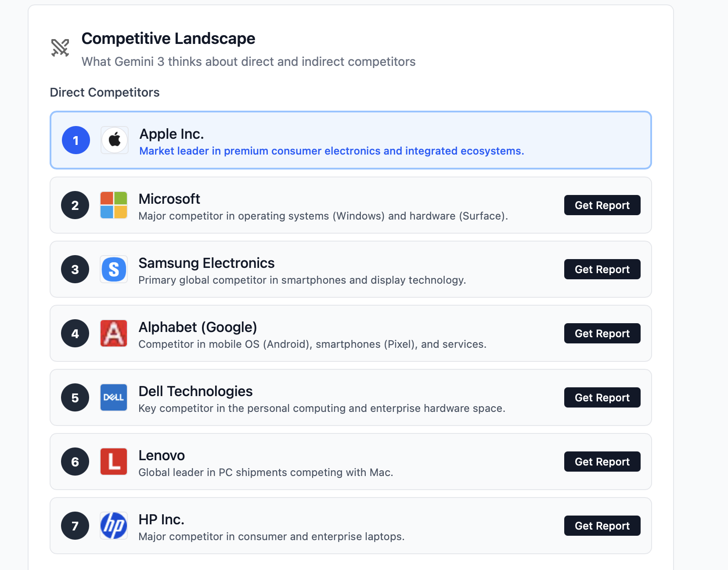Click the number 1 rank badge
Screen dimensions: 728x570
point(76,140)
